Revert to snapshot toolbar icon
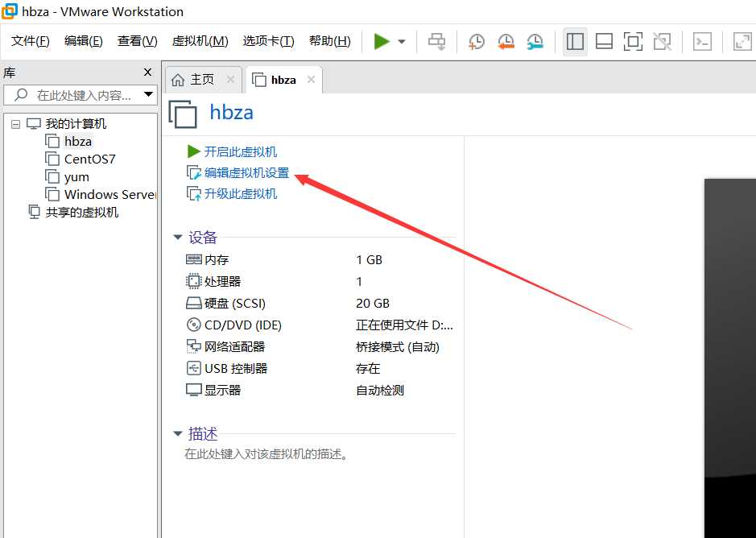This screenshot has width=756, height=538. (506, 42)
